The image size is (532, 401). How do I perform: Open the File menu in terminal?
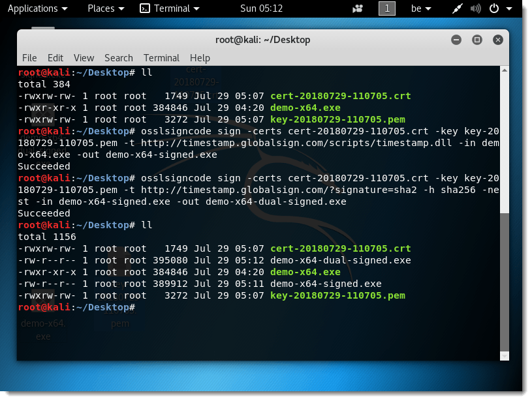pos(29,57)
